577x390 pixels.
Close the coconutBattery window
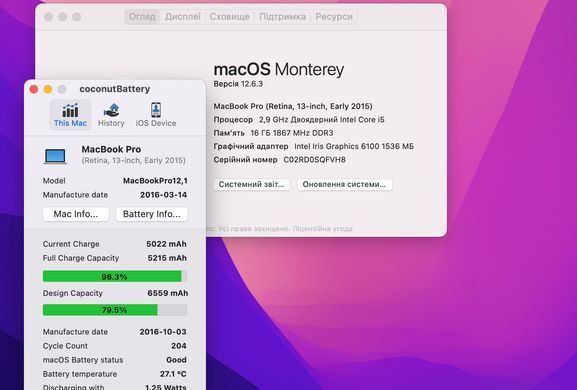coord(34,89)
